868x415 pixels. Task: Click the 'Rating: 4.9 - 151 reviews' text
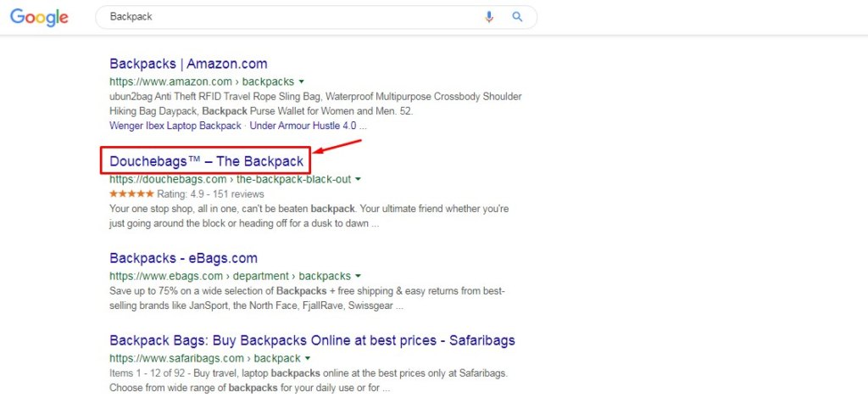pos(210,194)
